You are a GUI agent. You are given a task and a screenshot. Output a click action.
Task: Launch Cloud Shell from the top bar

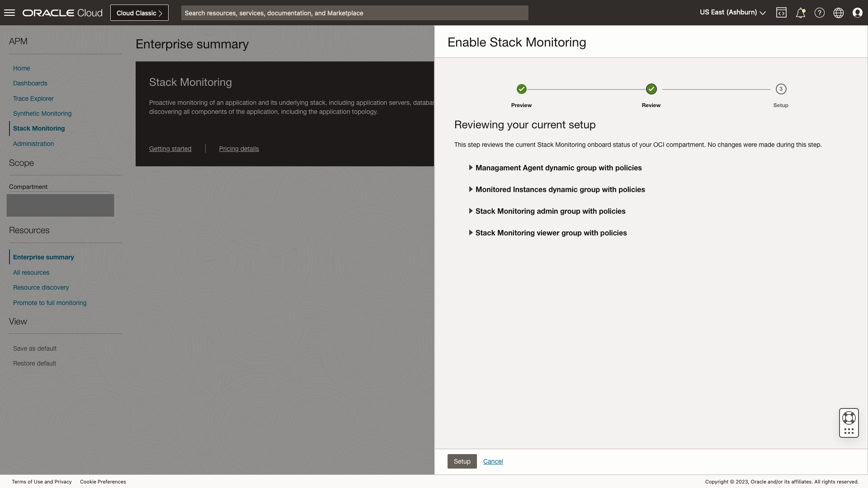pos(782,12)
